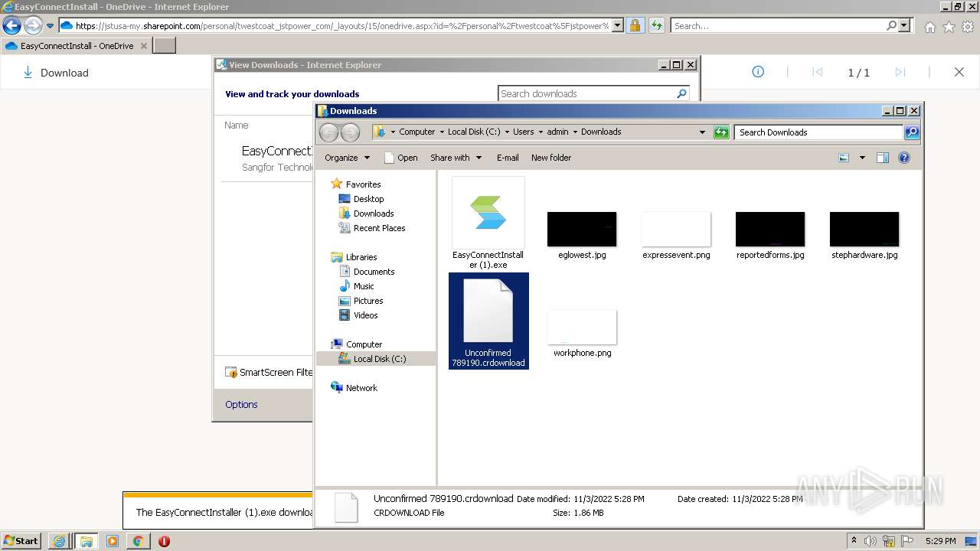980x551 pixels.
Task: Open the Share with dropdown
Action: [456, 158]
